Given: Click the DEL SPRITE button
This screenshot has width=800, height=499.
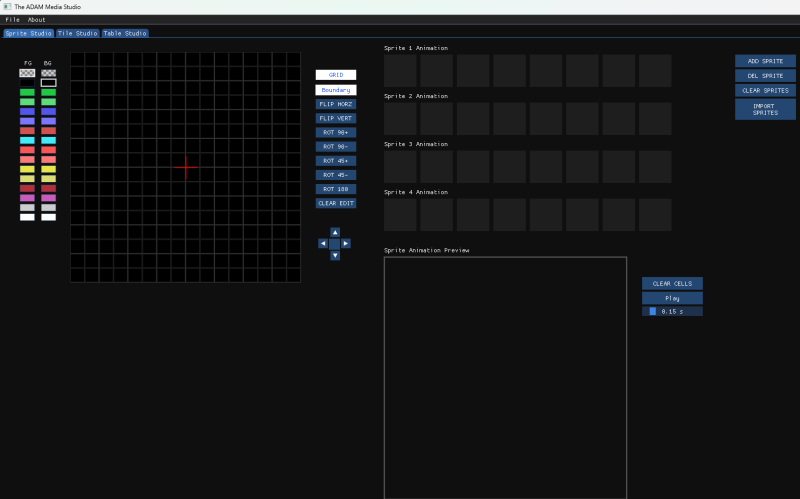Looking at the screenshot, I should 765,76.
